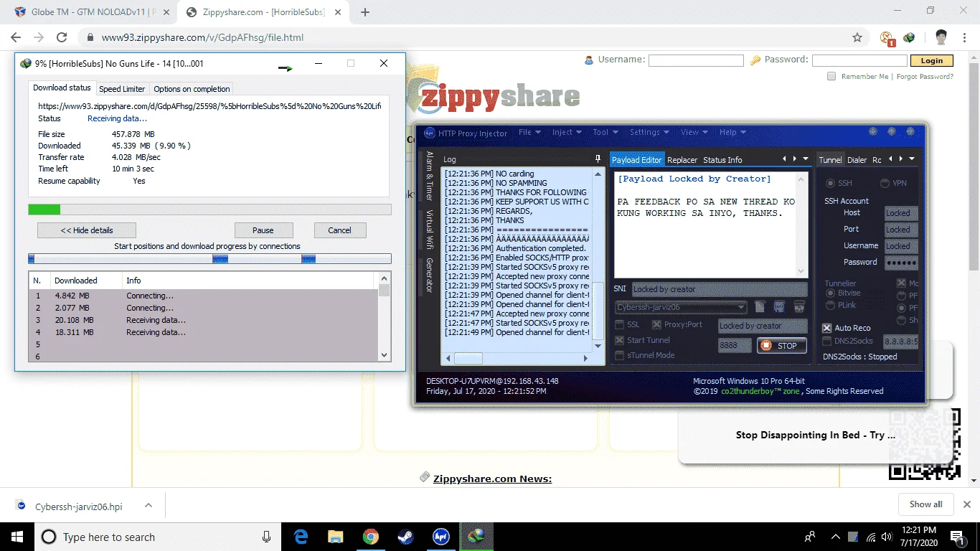Click the STOP button in HTTP Proxy Injector
The image size is (980, 551).
tap(781, 345)
